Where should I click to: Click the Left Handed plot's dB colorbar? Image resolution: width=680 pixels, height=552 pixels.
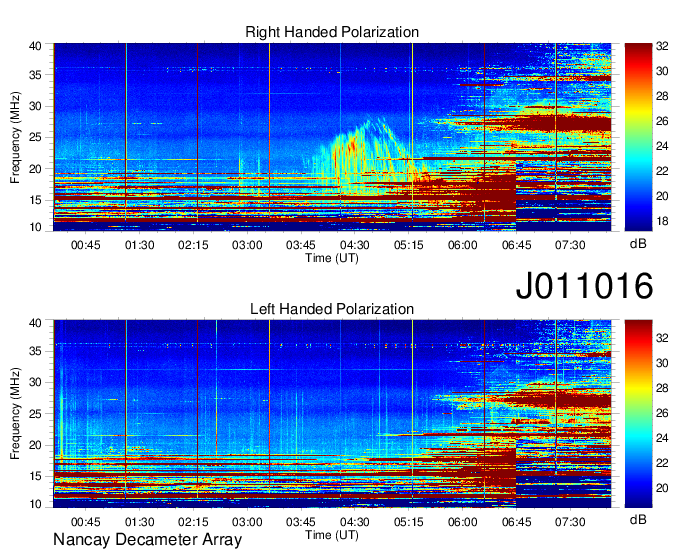638,414
